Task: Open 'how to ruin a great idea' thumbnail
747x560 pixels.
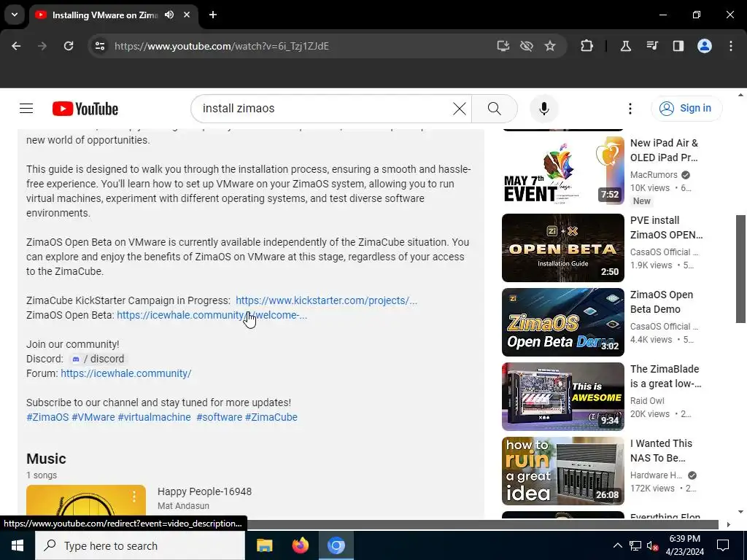Action: (x=562, y=470)
